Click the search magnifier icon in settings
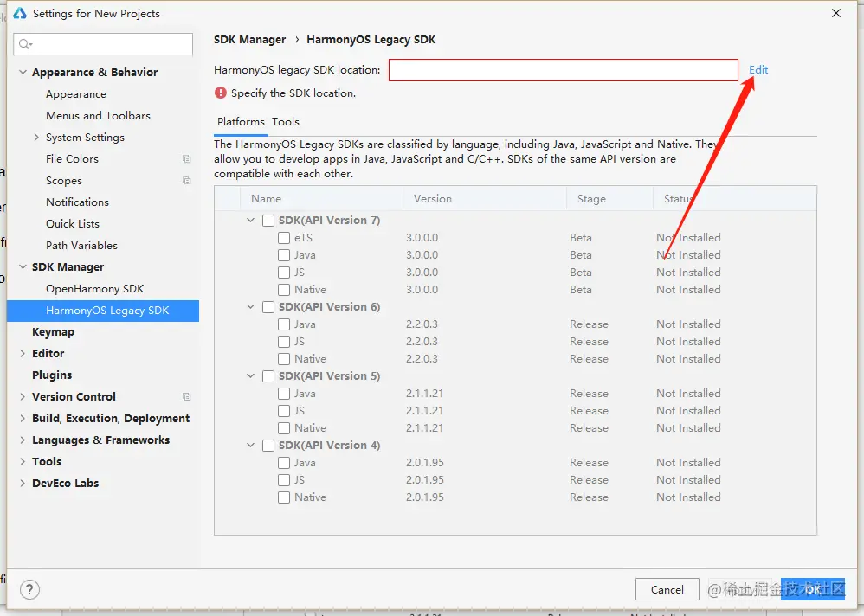Viewport: 864px width, 616px height. click(x=25, y=44)
